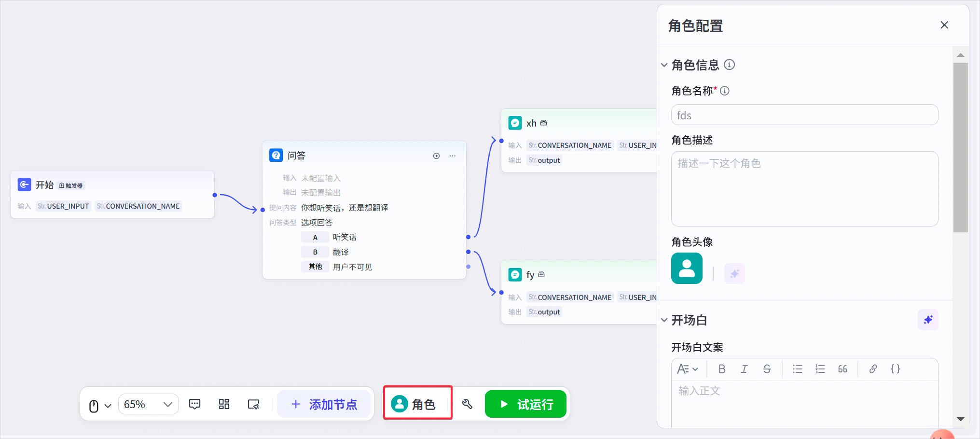Screen dimensions: 980x439
Task: Click the 角色 button in toolbar
Action: point(417,404)
